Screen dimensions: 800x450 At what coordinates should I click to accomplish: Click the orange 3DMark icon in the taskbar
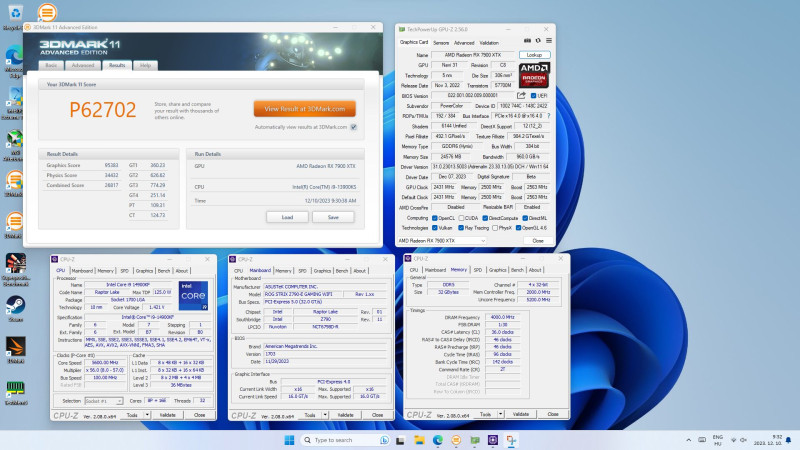456,440
